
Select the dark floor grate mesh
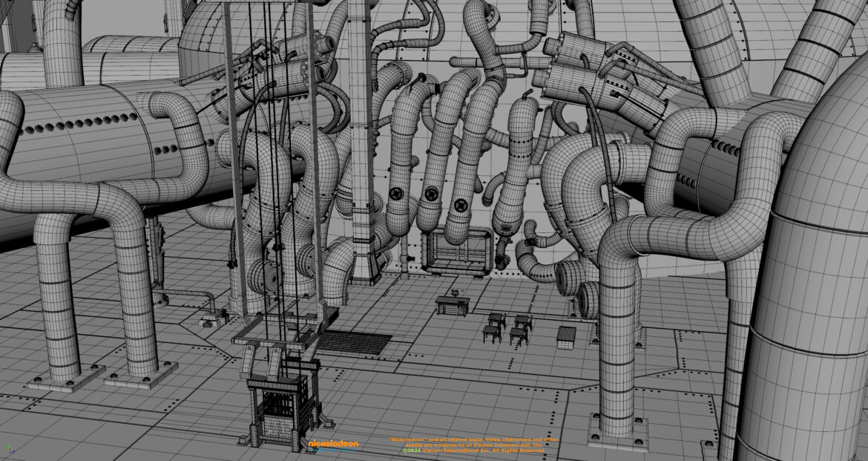354,342
